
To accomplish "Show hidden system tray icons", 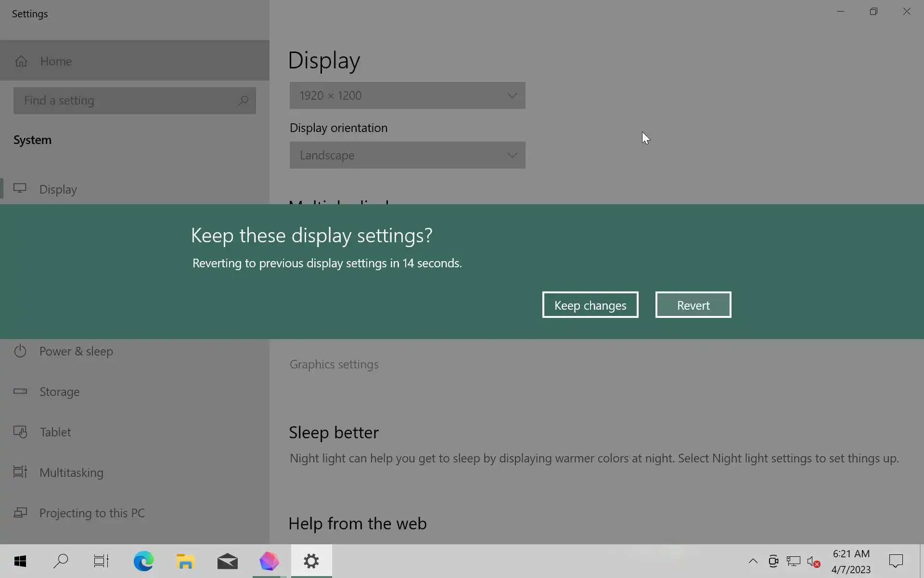I will (753, 561).
